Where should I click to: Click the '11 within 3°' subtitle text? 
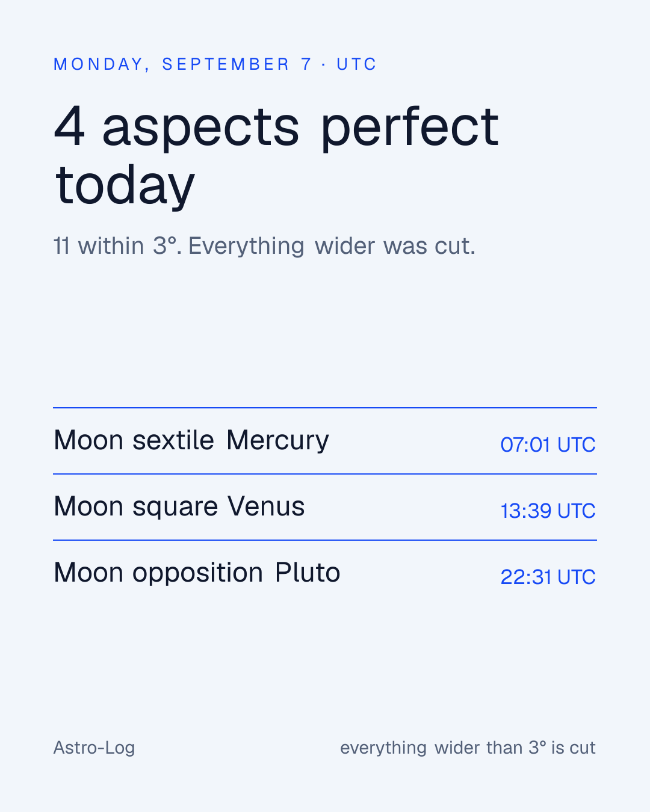117,246
